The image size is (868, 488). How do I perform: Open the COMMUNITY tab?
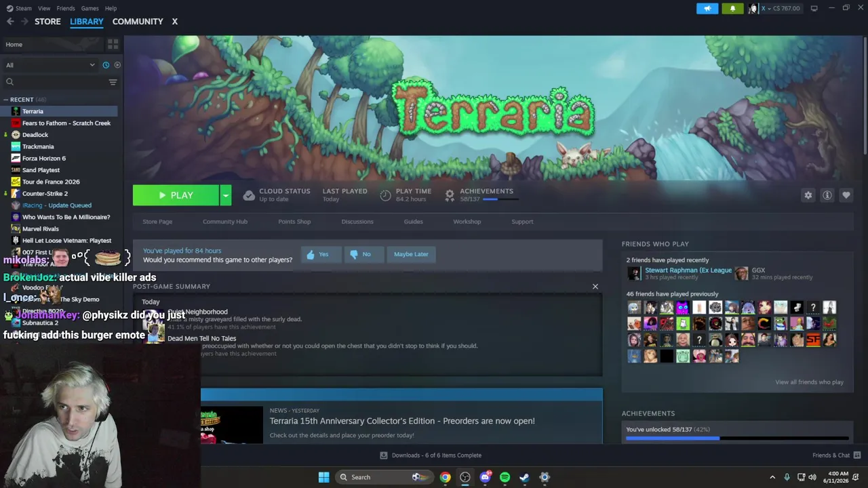coord(138,22)
